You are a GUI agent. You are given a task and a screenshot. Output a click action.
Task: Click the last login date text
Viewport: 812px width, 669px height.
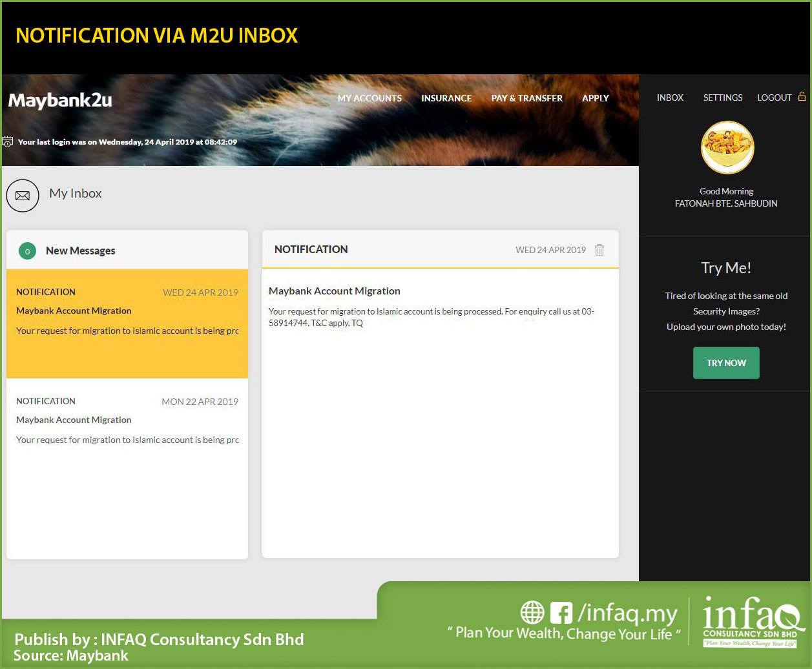tap(127, 142)
